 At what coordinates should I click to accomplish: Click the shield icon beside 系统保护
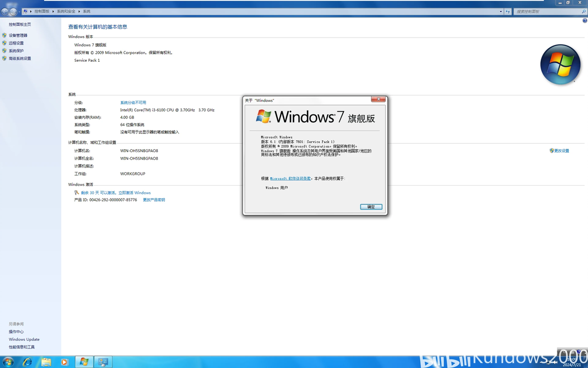pos(4,50)
